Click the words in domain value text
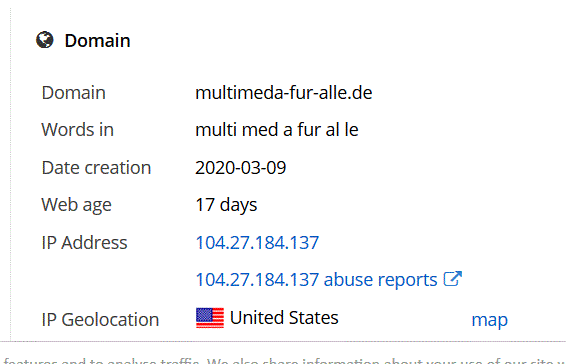 [x=277, y=130]
